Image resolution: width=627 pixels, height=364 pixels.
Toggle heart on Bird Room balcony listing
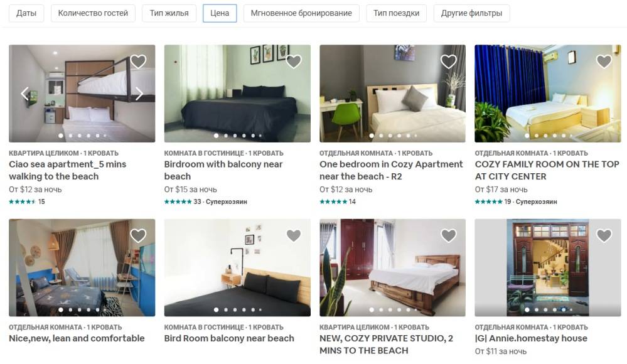pos(294,235)
